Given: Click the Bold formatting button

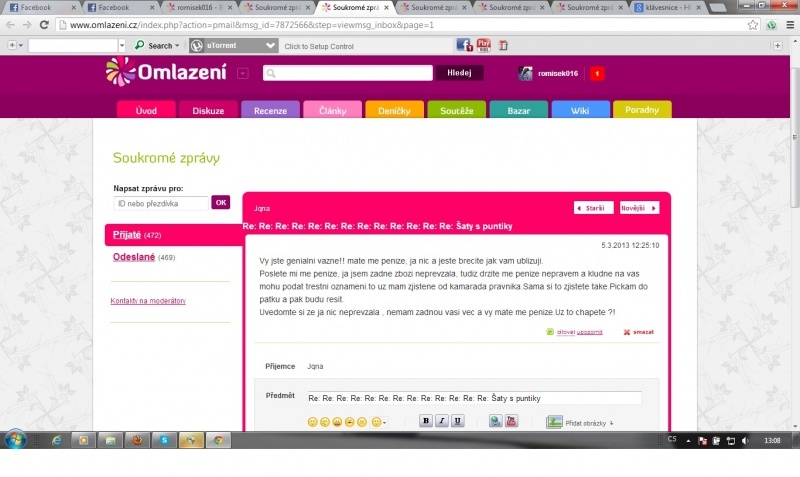Looking at the screenshot, I should tap(426, 421).
